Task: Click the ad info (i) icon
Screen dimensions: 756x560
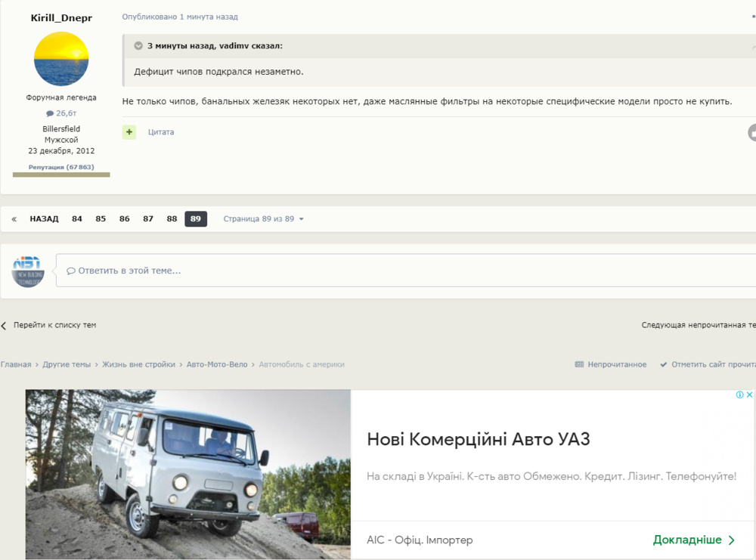Action: [739, 394]
